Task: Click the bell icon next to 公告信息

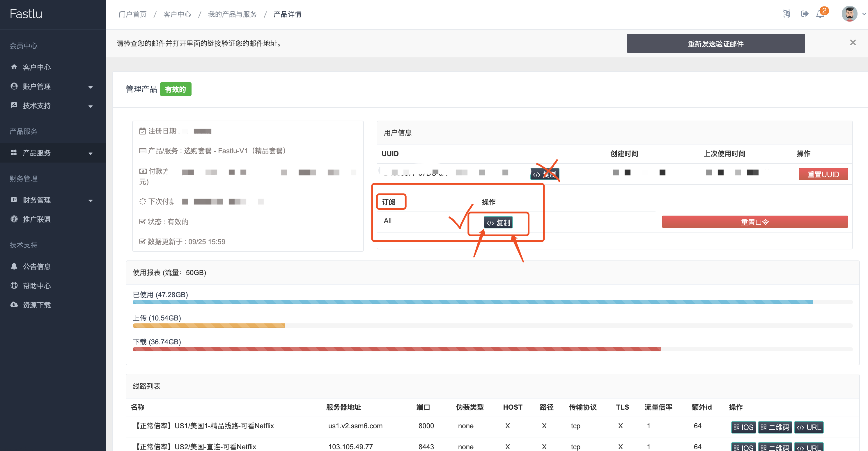Action: 14,266
